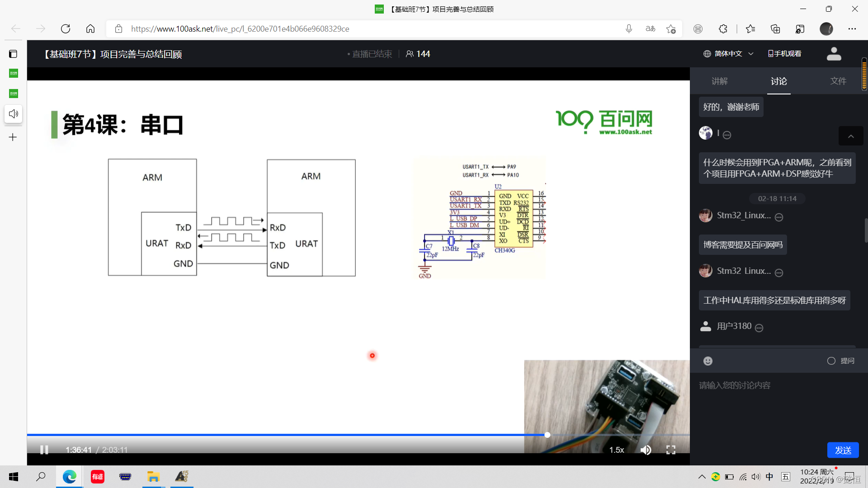868x488 pixels.
Task: Switch to the 讨论 tab
Action: pos(779,81)
